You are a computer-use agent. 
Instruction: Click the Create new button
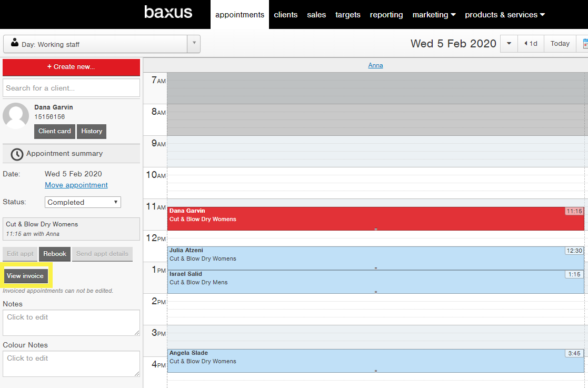point(71,67)
